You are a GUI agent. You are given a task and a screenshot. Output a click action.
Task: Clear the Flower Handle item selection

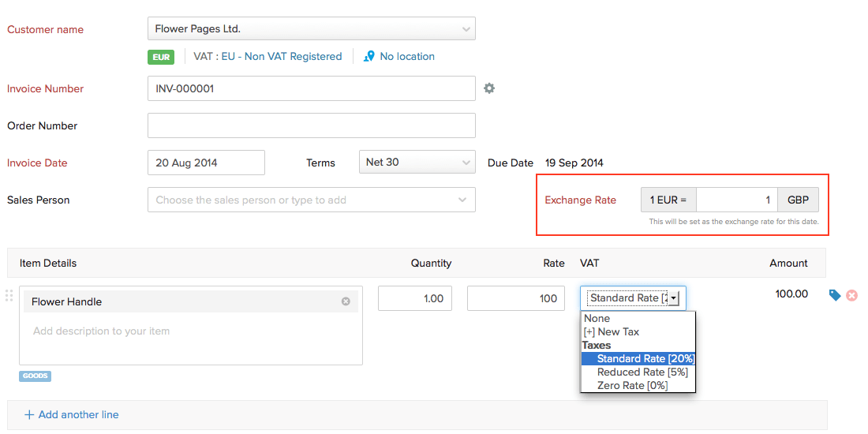(x=346, y=301)
